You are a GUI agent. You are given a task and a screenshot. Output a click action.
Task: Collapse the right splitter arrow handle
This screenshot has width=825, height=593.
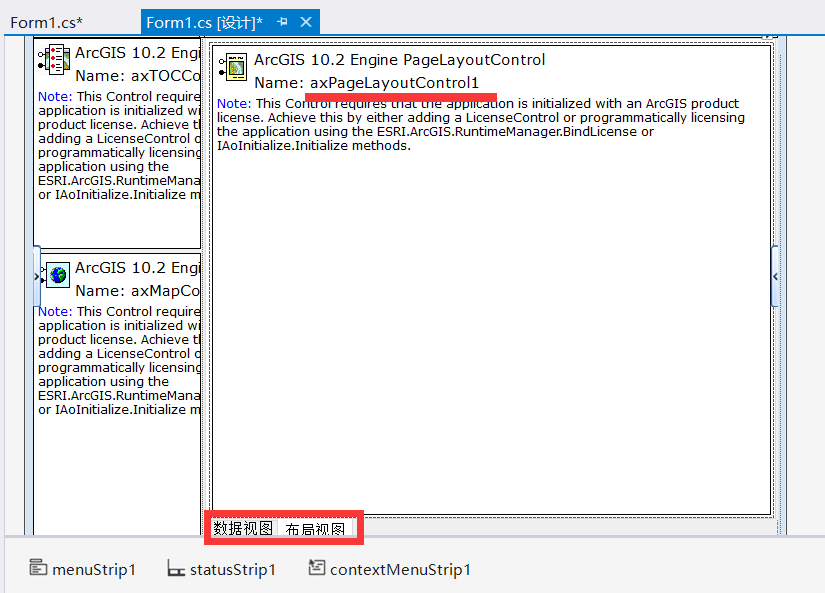coord(775,276)
